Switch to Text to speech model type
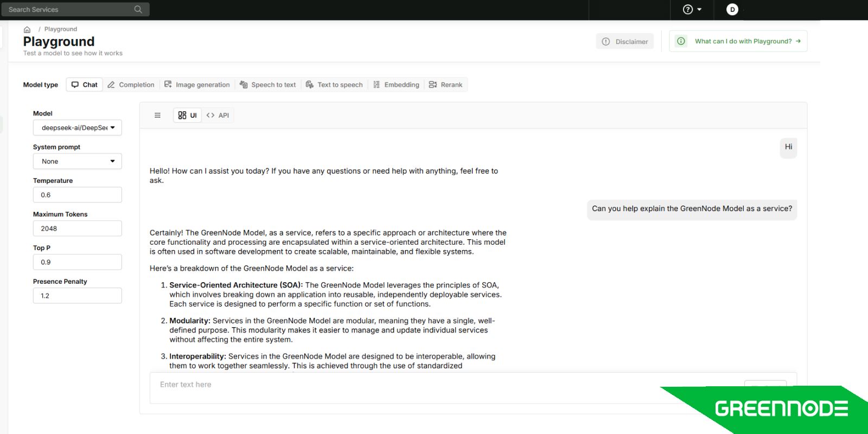Screen dimensions: 868x434 click(x=334, y=85)
